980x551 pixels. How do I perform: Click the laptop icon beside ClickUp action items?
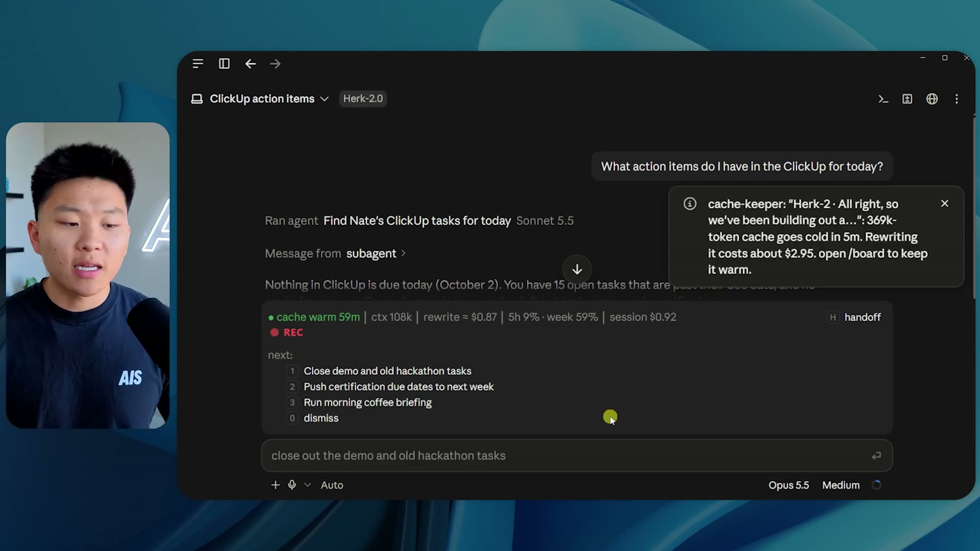[x=197, y=99]
